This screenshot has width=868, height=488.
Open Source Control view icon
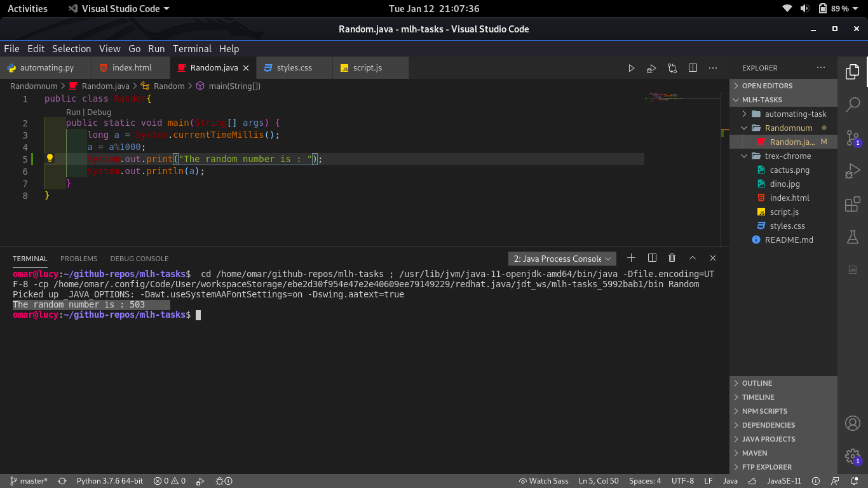(852, 138)
